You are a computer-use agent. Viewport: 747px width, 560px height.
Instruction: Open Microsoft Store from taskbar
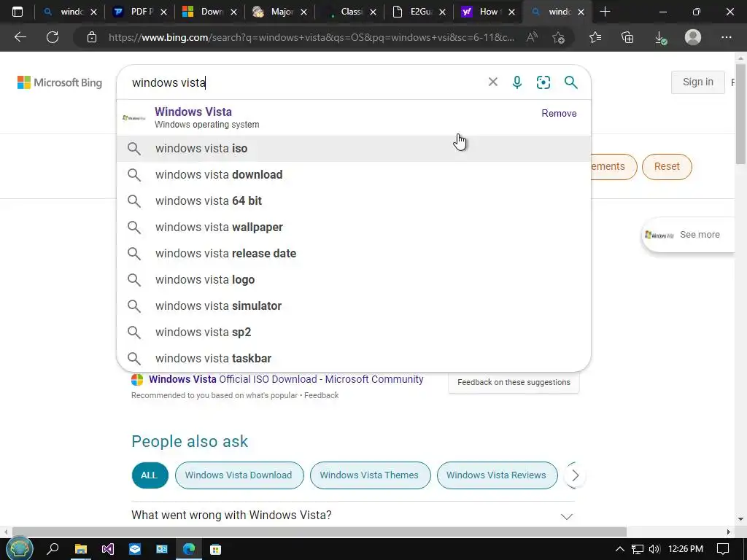pos(216,549)
